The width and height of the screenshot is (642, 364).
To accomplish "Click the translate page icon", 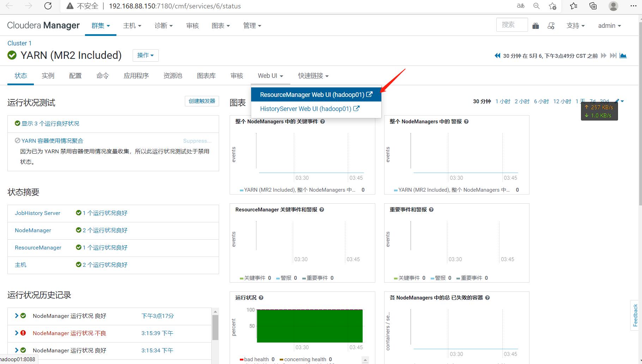I will (521, 6).
